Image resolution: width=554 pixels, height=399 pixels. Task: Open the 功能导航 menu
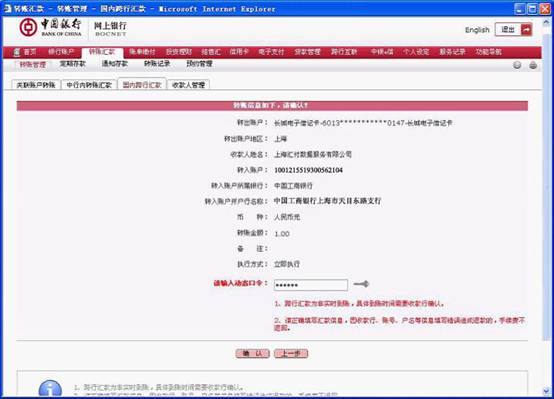[489, 52]
